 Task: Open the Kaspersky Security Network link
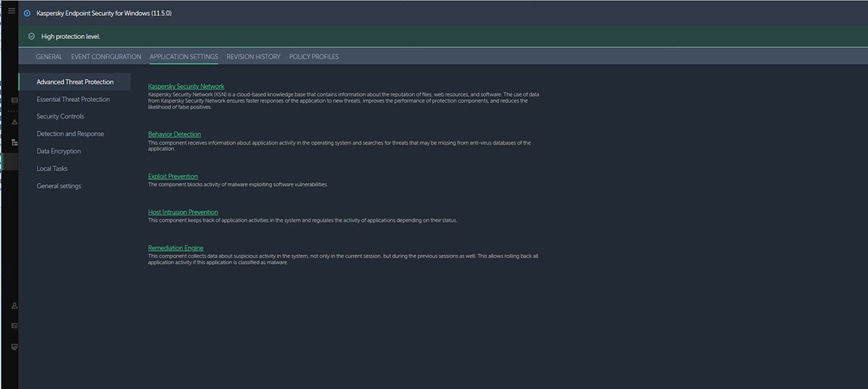point(186,87)
